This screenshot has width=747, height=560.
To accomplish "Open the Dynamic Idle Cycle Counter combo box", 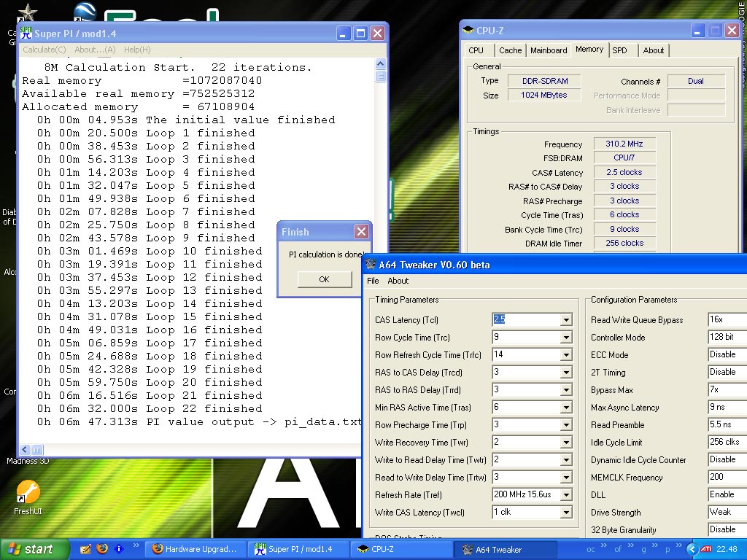I will click(727, 459).
